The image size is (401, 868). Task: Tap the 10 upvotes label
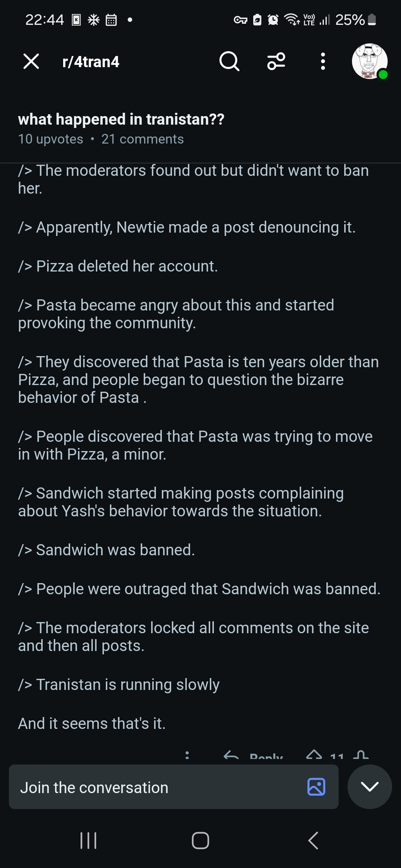coord(50,139)
